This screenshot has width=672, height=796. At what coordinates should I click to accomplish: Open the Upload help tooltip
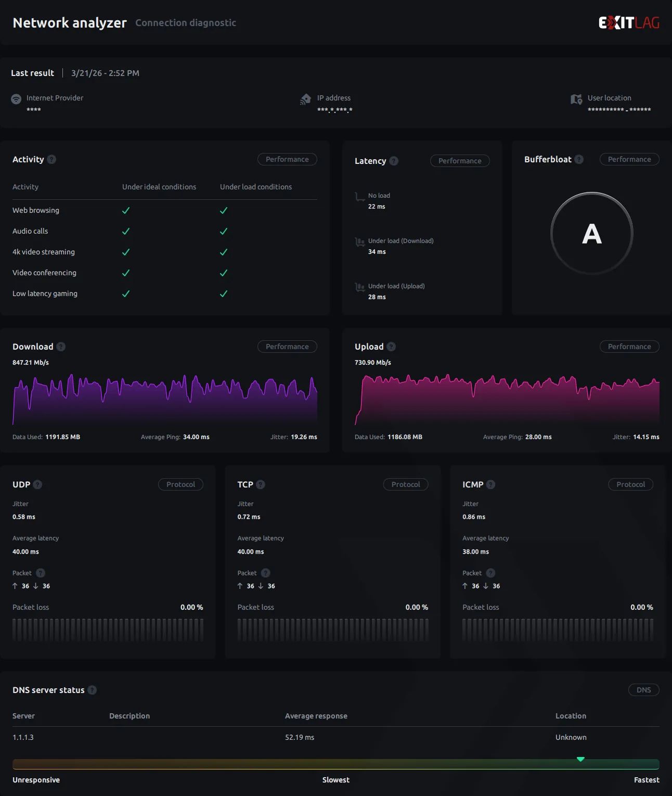coord(391,346)
